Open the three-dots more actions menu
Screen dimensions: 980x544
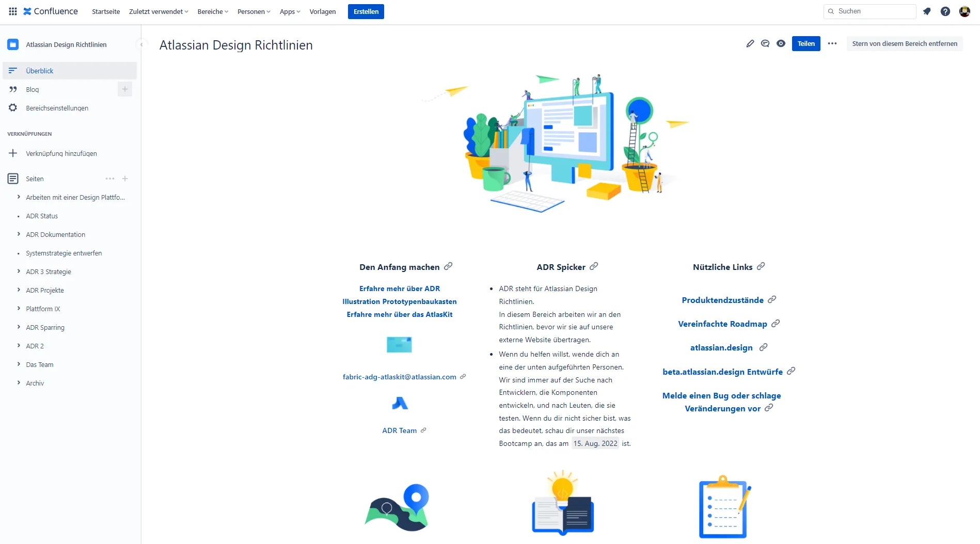pos(832,44)
